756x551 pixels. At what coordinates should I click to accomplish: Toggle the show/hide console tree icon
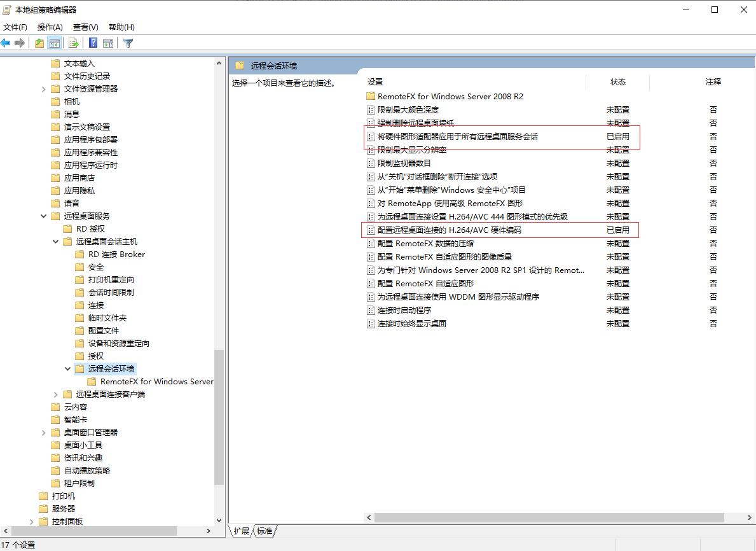[x=55, y=43]
